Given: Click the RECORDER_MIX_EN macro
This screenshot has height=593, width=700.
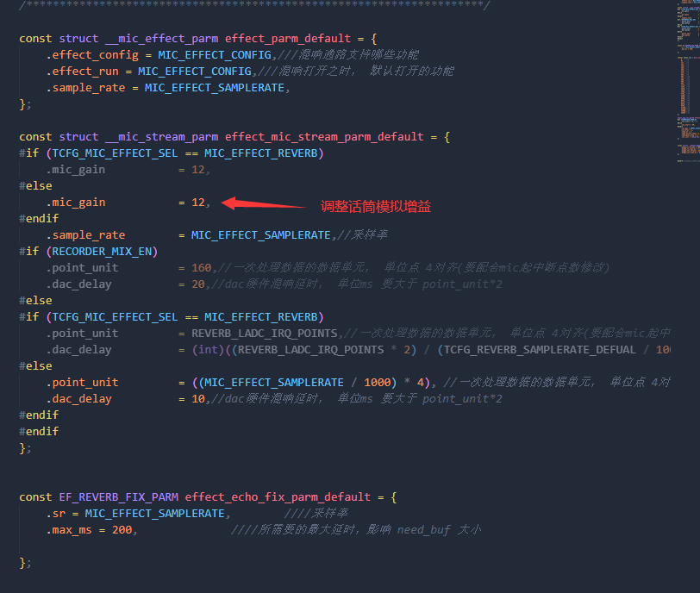Looking at the screenshot, I should pos(103,252).
